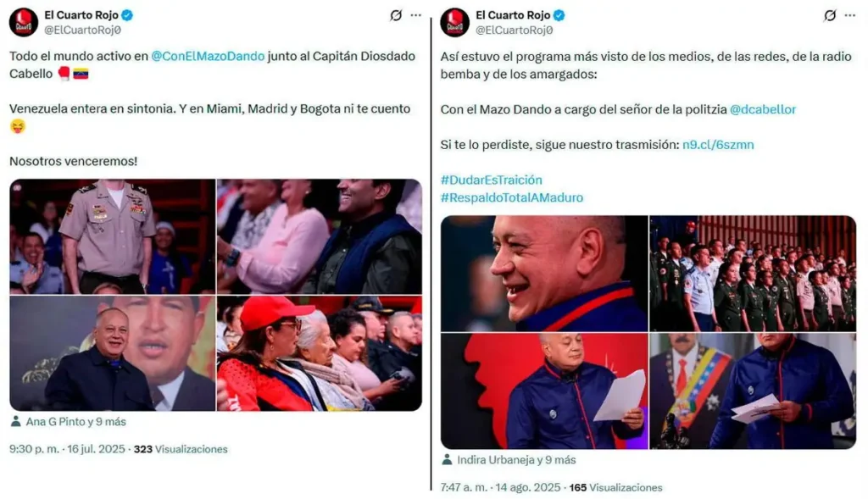The image size is (868, 499).
Task: Follow the n9.cl/6szmn link
Action: (x=718, y=145)
